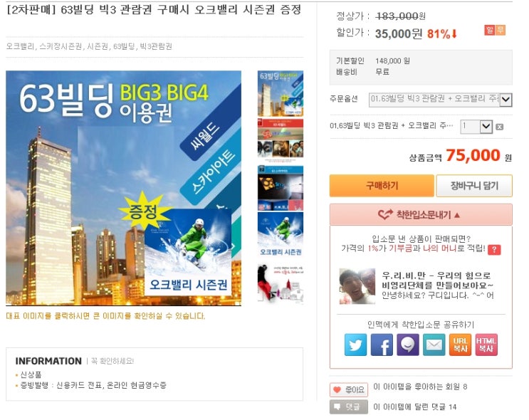Open comments with the 댓글 button
Image resolution: width=529 pixels, height=420 pixels.
[x=347, y=407]
